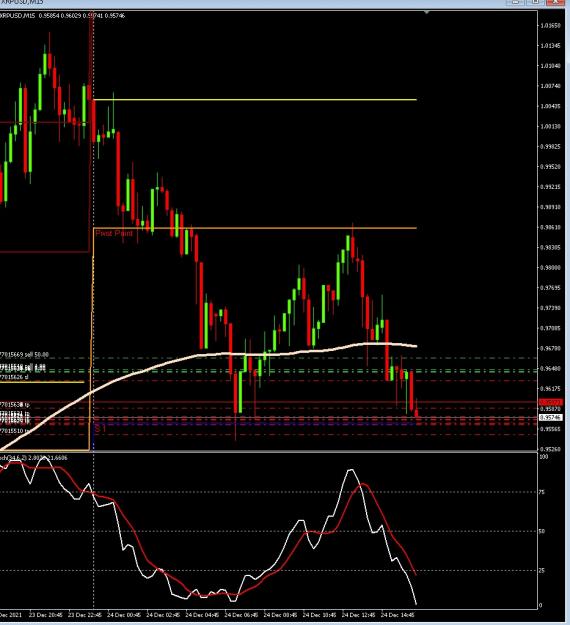The height and width of the screenshot is (625, 570).
Task: Select the red stochastic signal line peak
Action: [363, 484]
